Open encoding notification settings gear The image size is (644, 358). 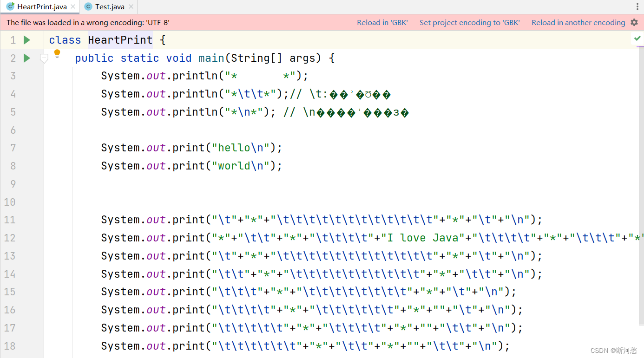tap(634, 22)
